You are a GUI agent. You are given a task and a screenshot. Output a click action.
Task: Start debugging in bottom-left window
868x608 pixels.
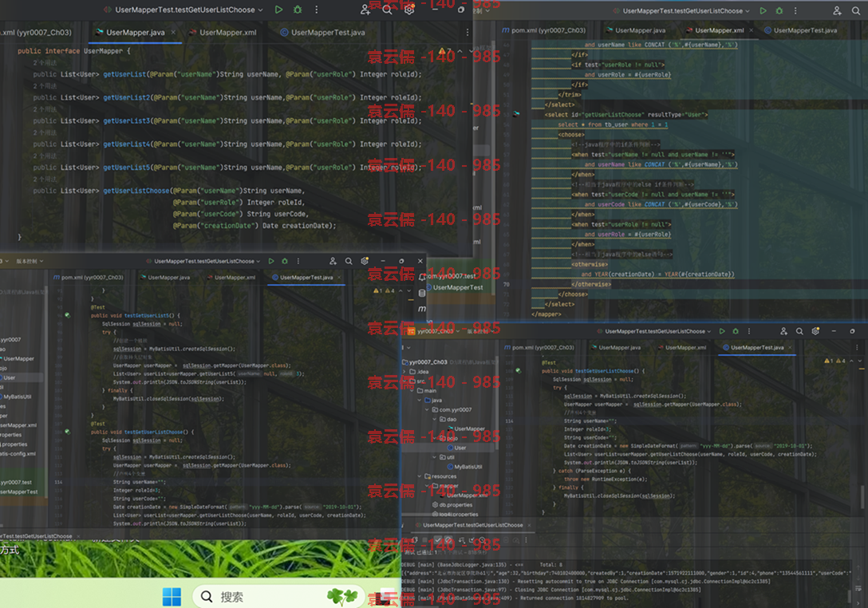click(x=285, y=261)
